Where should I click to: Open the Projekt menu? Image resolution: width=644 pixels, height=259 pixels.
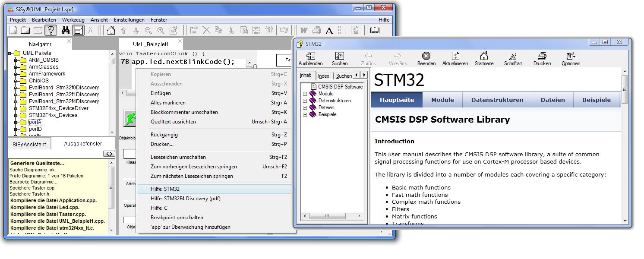coord(18,20)
